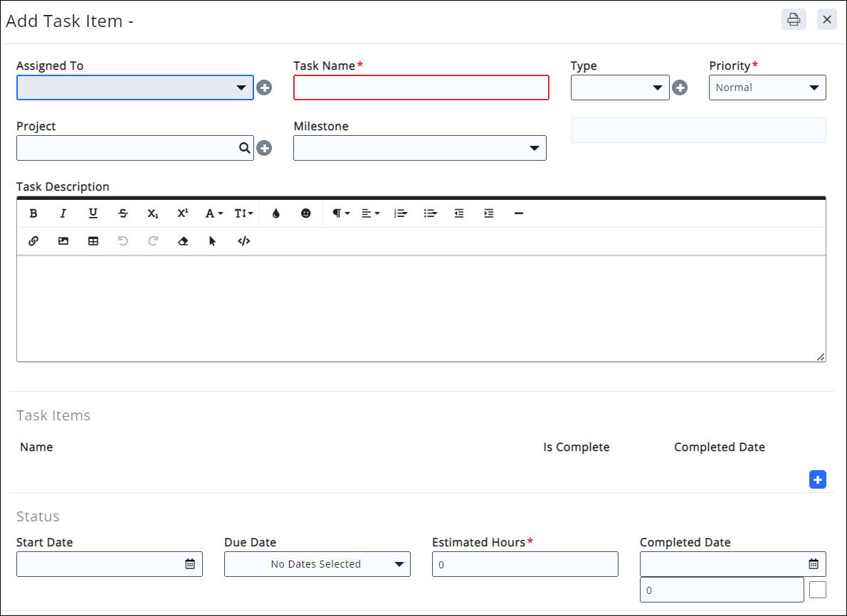Switch to code view in editor
847x616 pixels.
[244, 241]
